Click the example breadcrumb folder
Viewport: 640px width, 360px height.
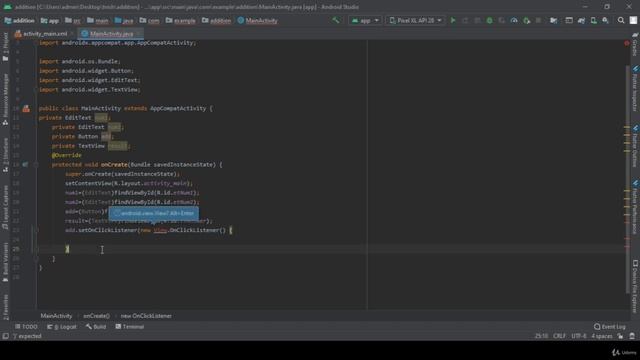[180, 20]
